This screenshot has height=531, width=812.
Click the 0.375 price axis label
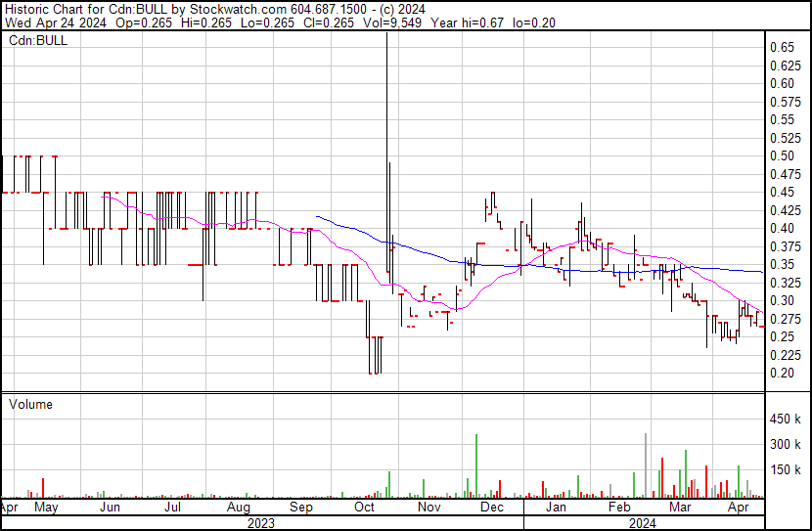click(786, 246)
